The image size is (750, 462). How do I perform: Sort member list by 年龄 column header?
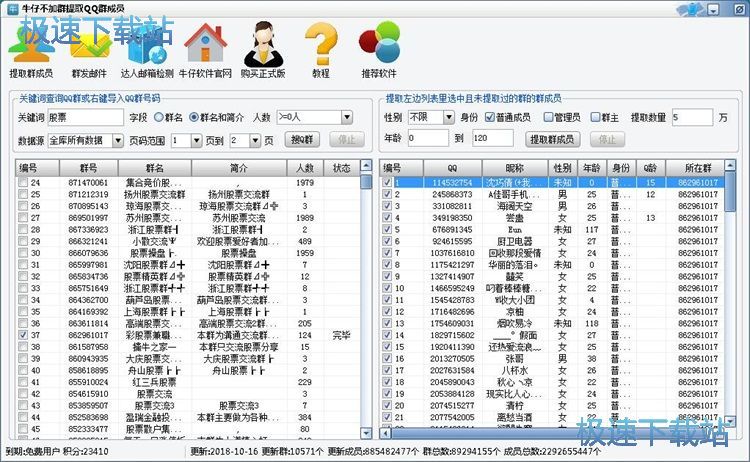click(x=592, y=168)
